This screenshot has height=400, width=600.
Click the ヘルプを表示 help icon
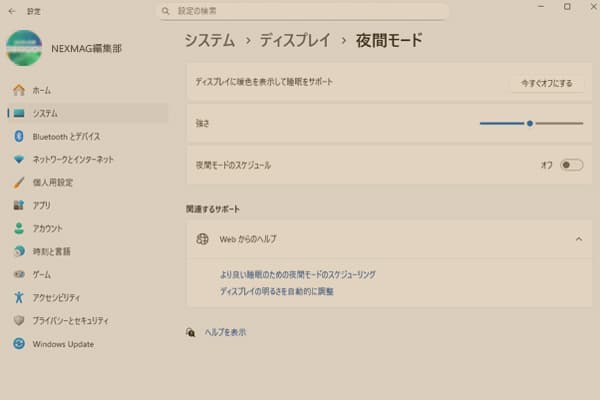[191, 332]
